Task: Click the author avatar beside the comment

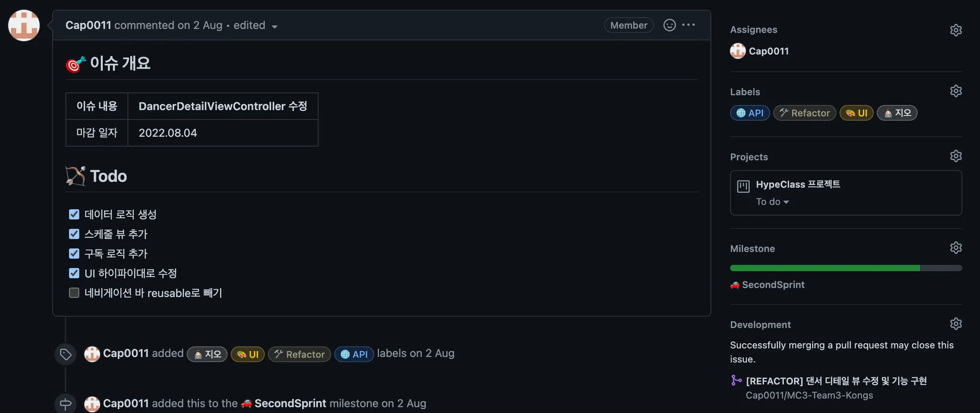Action: click(24, 25)
